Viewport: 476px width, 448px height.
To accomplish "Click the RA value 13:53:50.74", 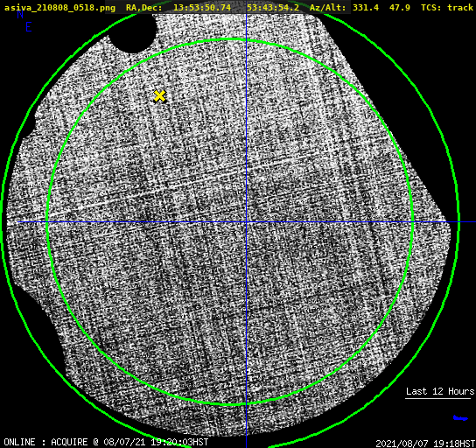I will (x=202, y=7).
